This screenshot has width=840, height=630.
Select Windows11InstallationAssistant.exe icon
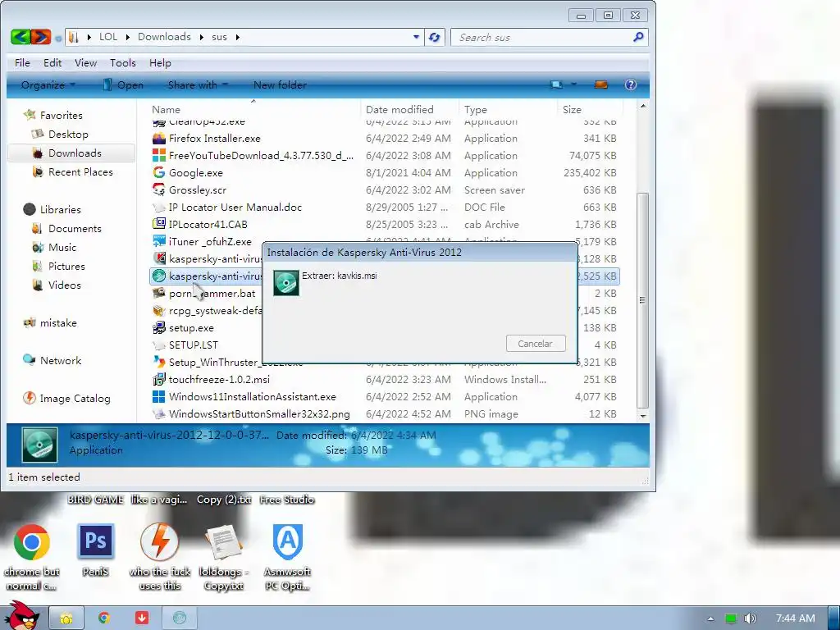(x=159, y=396)
